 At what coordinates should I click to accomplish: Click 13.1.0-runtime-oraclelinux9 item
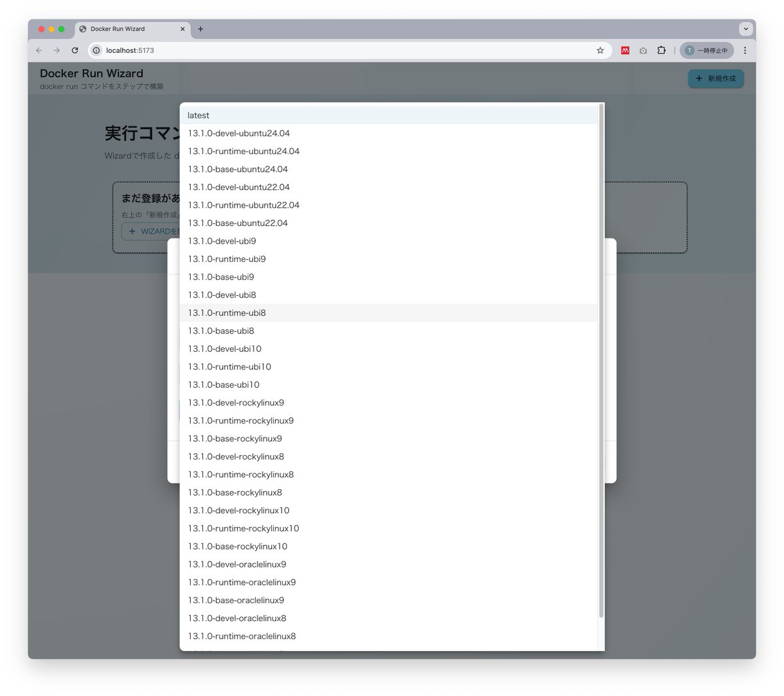point(389,582)
